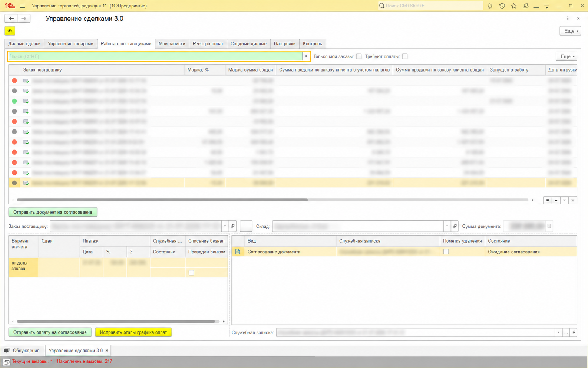
Task: Open the Склад field's open-form icon
Action: pos(455,226)
